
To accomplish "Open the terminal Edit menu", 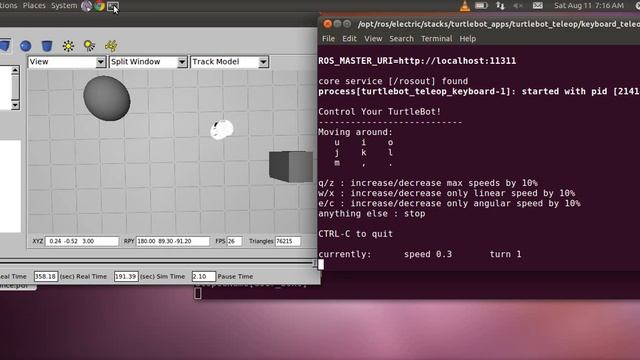I will coord(349,39).
